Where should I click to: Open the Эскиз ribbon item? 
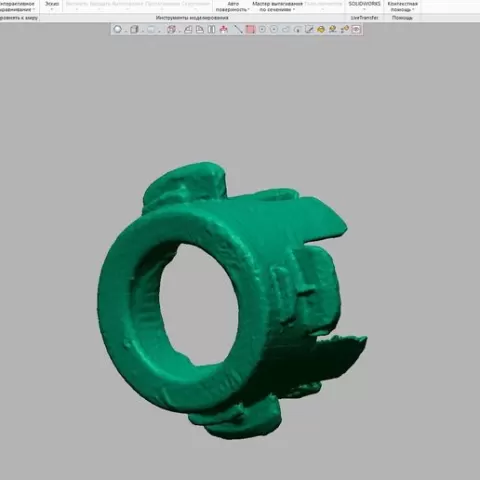[x=52, y=6]
